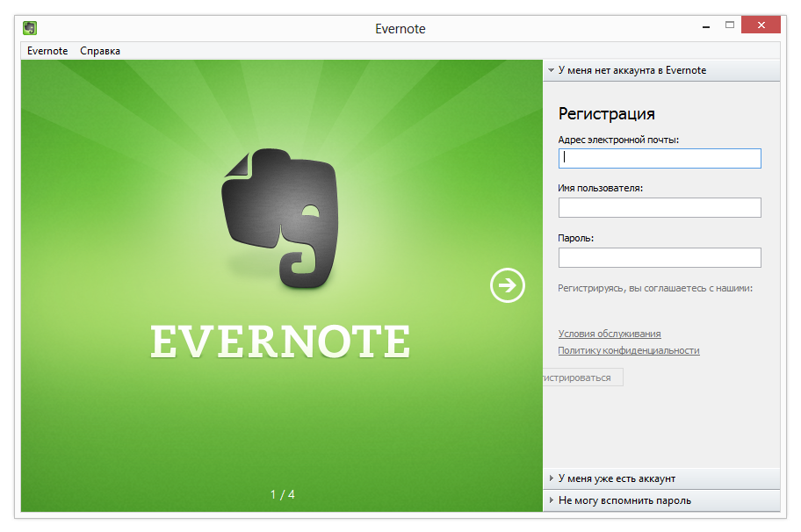The height and width of the screenshot is (532, 801).
Task: Open the Evernote menu
Action: 47,51
